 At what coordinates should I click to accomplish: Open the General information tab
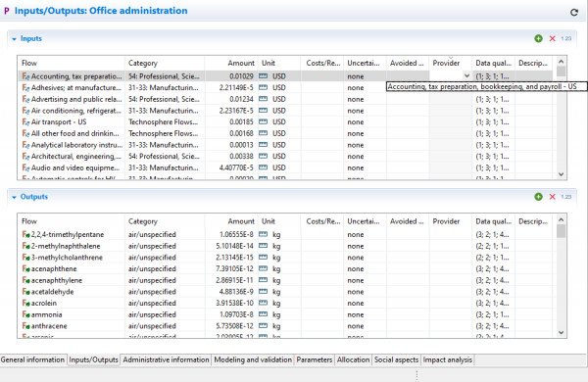click(x=33, y=359)
